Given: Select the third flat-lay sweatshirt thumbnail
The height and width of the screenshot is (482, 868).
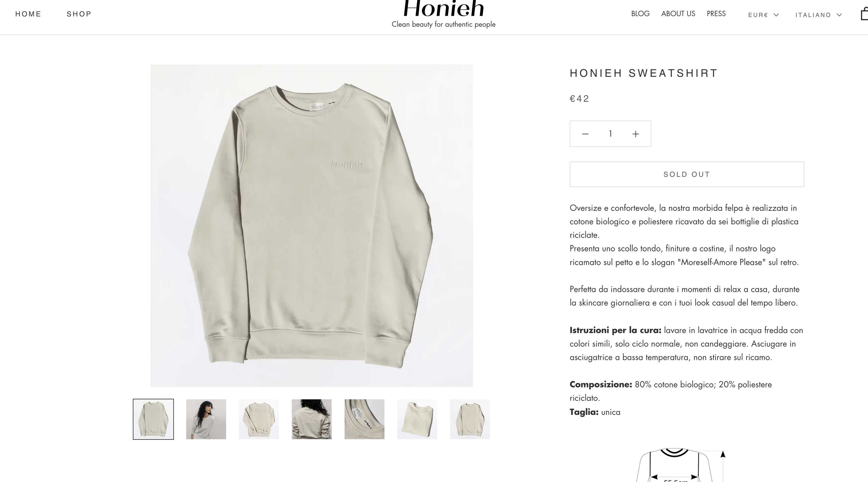Looking at the screenshot, I should pos(259,419).
